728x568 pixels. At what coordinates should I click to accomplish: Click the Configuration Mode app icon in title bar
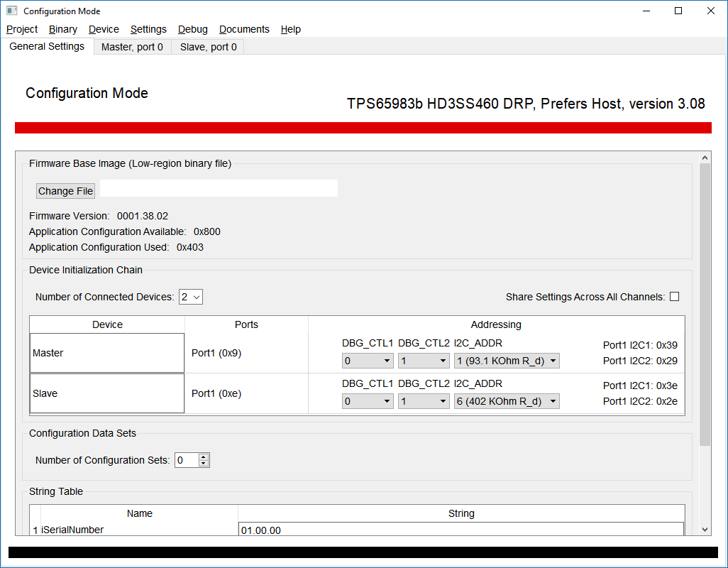[11, 11]
